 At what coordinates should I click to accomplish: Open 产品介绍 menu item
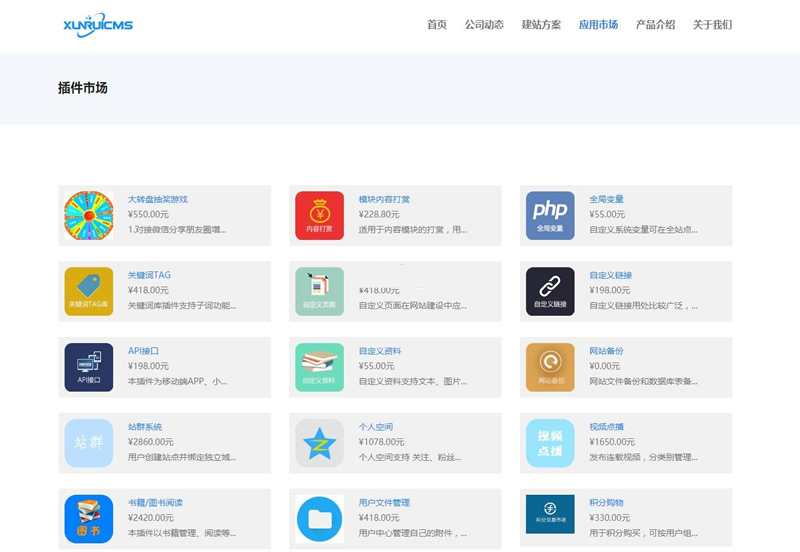(x=656, y=24)
